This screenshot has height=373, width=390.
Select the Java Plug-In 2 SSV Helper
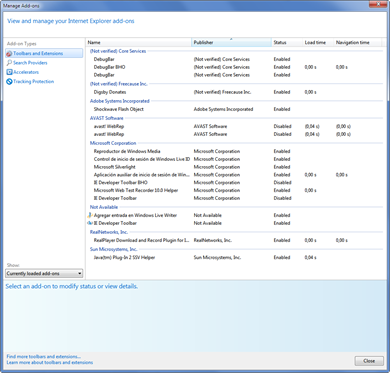click(234, 257)
